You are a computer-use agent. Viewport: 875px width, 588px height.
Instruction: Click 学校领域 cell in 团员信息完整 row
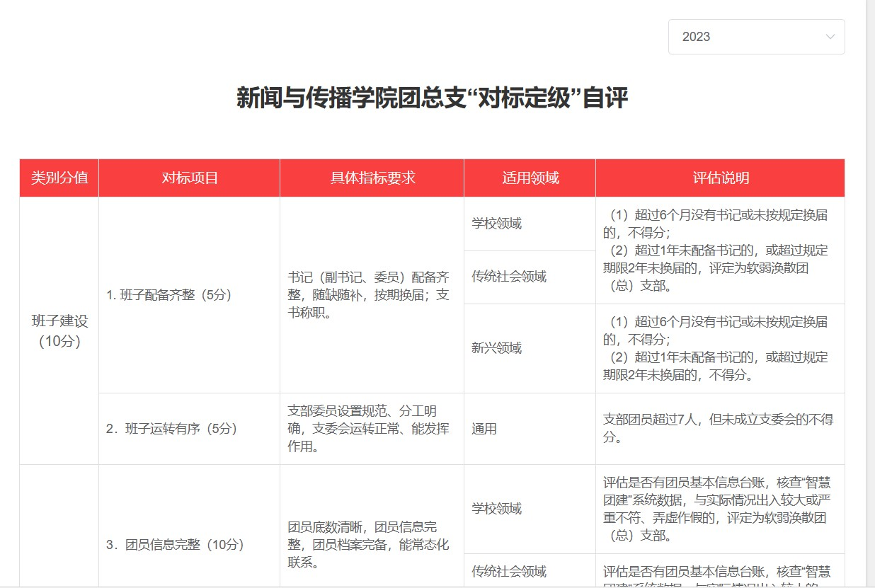coord(497,509)
